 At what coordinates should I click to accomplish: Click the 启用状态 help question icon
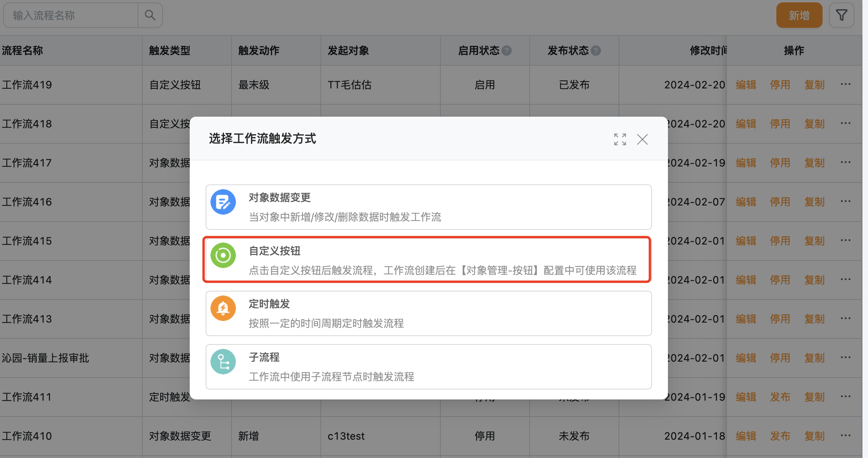point(507,51)
